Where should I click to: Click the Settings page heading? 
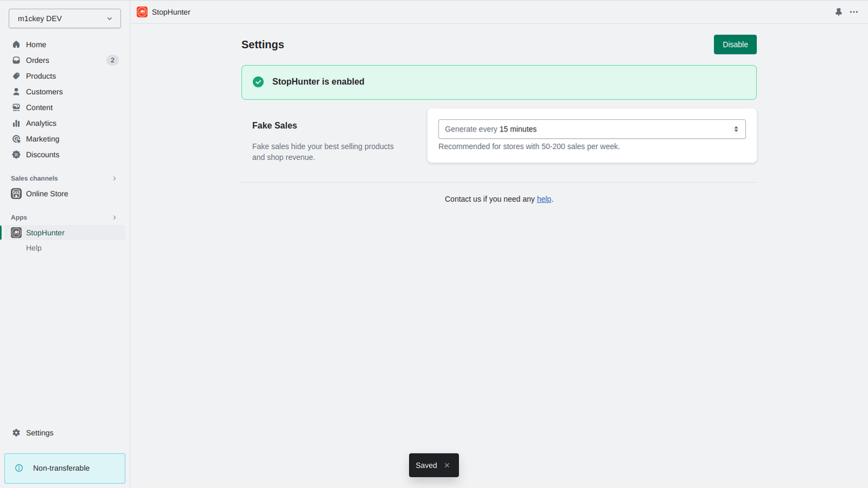263,45
